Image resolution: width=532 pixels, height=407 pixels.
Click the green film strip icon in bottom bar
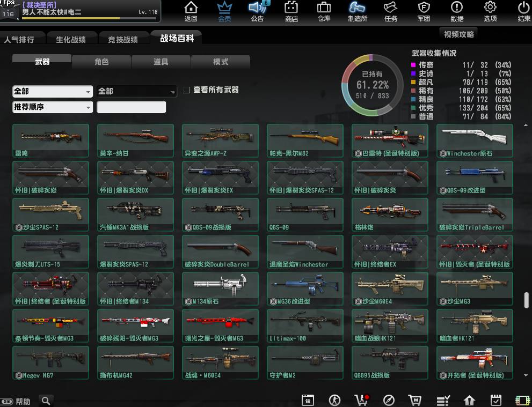(x=522, y=400)
